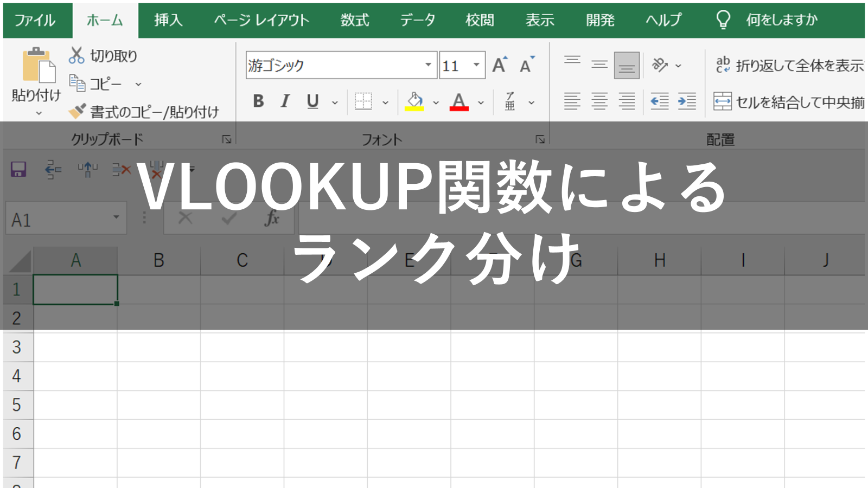868x488 pixels.
Task: Click 折り返して全体を表示する label
Action: coord(801,66)
